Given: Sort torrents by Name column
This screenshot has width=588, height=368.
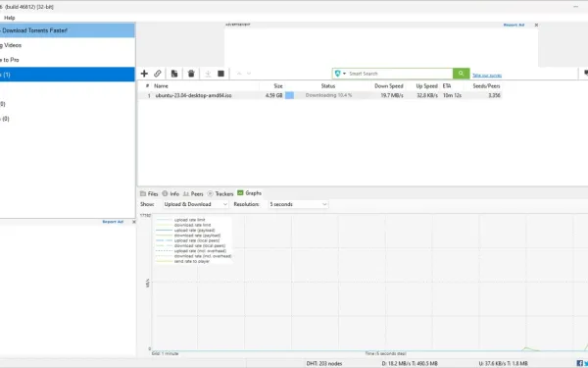Looking at the screenshot, I should 161,86.
